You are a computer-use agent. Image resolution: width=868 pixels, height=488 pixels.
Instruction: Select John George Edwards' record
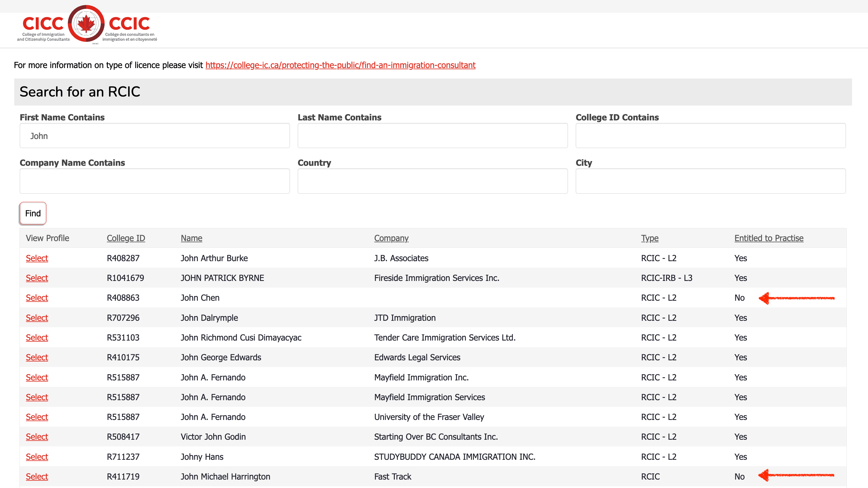pos(37,357)
